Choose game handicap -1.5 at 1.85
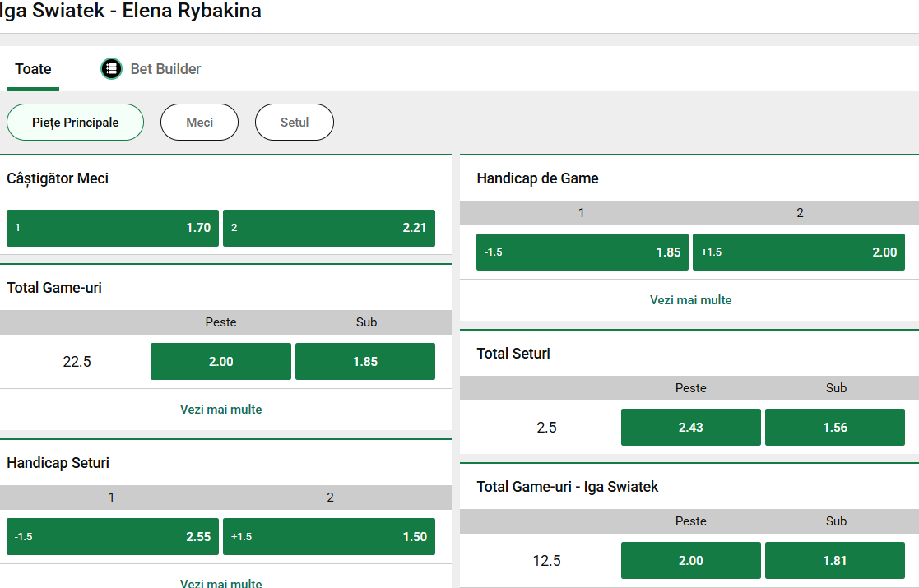 point(582,252)
